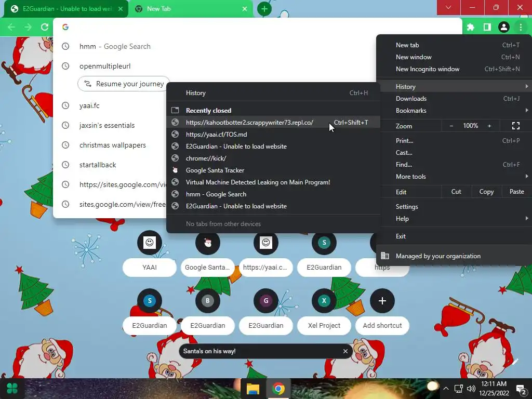
Task: Open the three-dot Chrome menu button
Action: [x=521, y=27]
